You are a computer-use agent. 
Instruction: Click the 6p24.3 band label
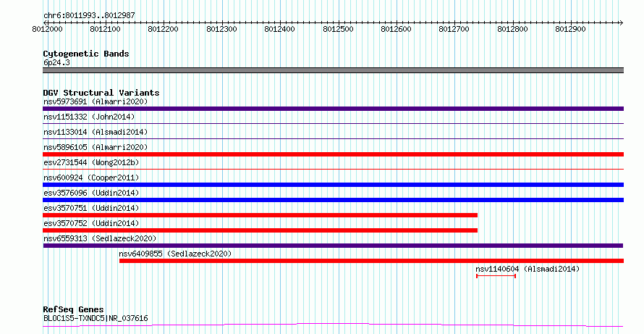[56, 63]
